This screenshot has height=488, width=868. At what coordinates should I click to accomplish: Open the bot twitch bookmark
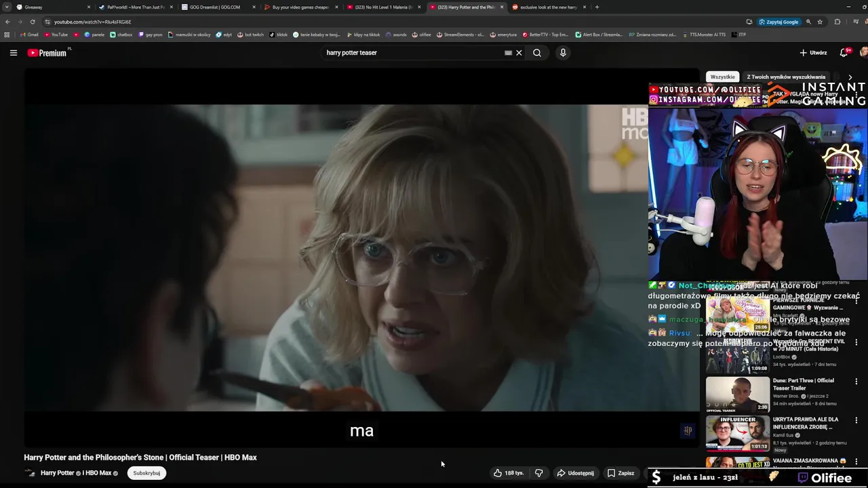point(250,35)
